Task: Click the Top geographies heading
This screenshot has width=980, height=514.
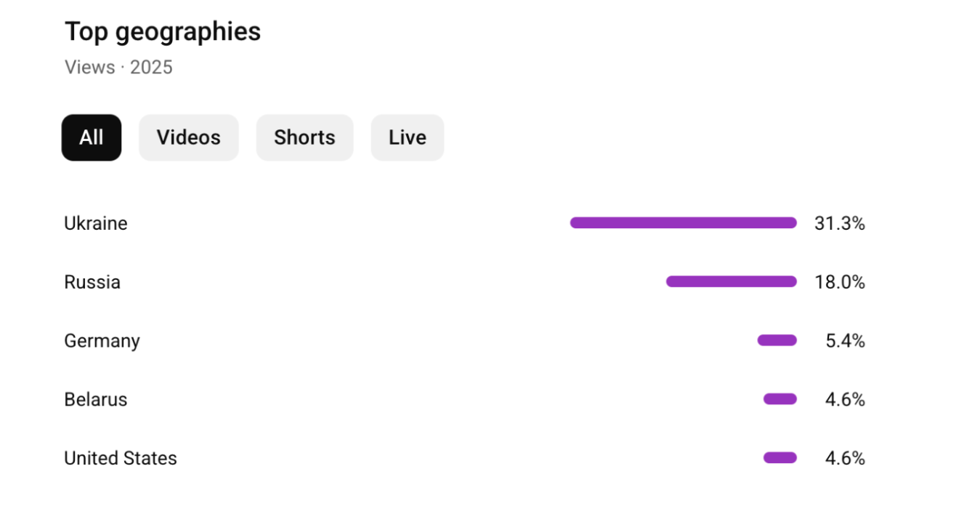Action: [163, 32]
